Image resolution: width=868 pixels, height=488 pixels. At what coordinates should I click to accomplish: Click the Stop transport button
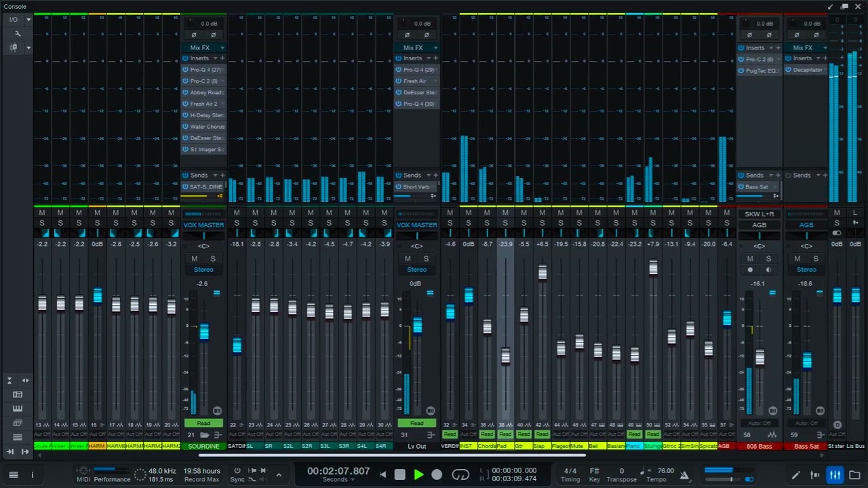pos(400,475)
